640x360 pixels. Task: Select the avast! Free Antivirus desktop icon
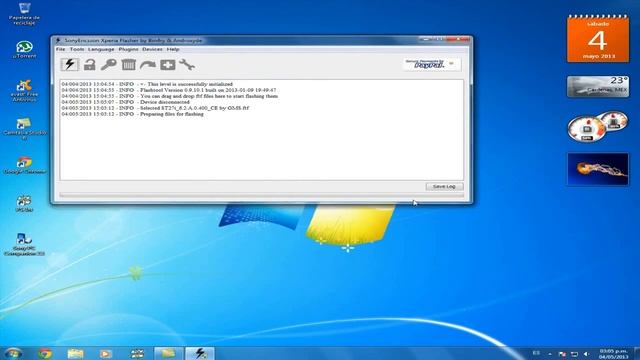(24, 90)
